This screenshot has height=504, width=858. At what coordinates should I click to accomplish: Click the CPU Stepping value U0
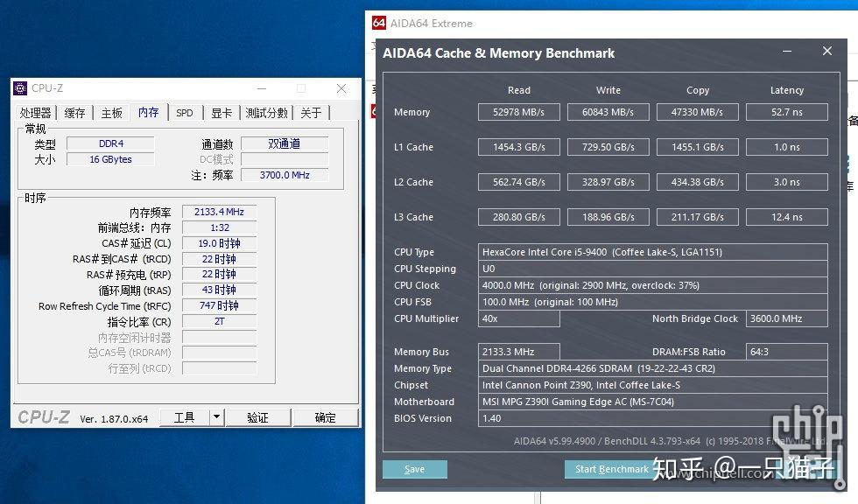(x=653, y=269)
